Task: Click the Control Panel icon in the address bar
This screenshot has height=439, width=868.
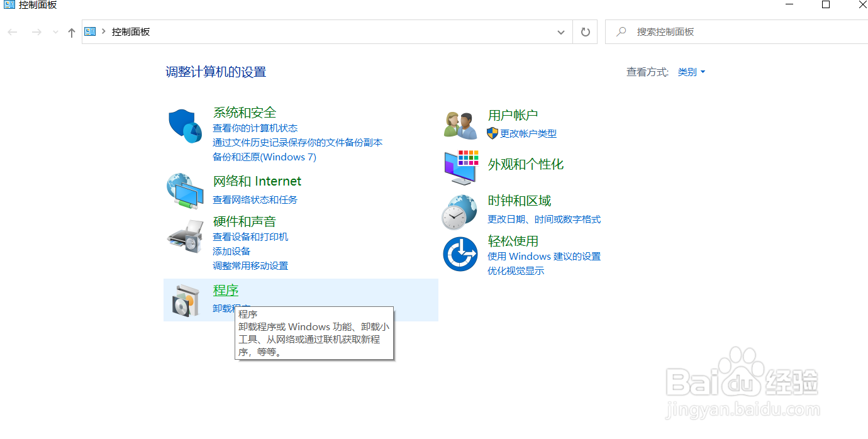Action: pos(90,31)
